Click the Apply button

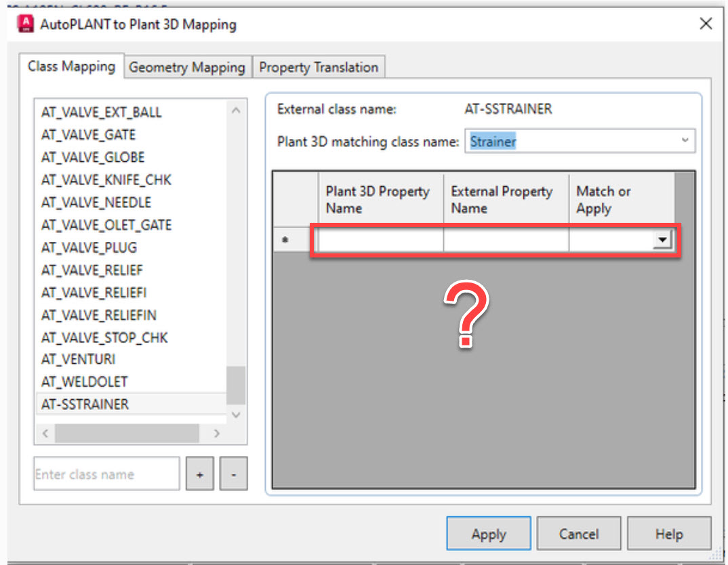point(488,533)
